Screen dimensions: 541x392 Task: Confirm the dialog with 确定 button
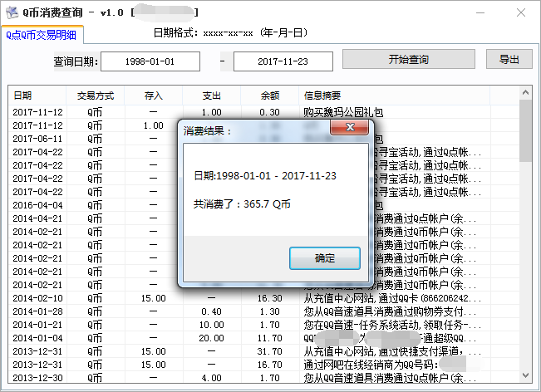(x=325, y=258)
